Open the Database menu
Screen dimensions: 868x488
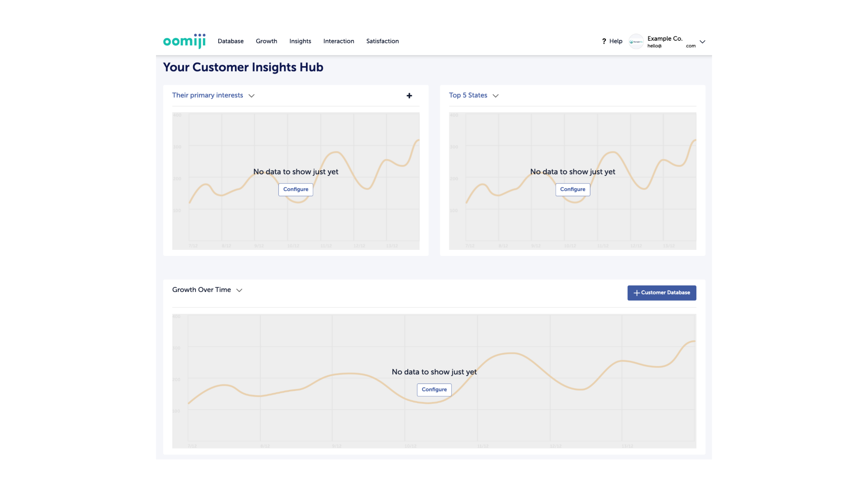click(231, 41)
